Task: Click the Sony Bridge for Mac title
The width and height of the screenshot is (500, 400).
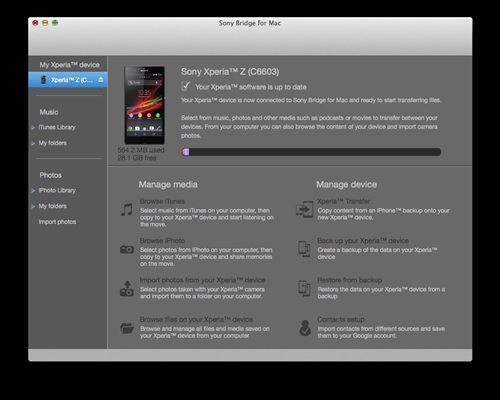Action: coord(250,23)
